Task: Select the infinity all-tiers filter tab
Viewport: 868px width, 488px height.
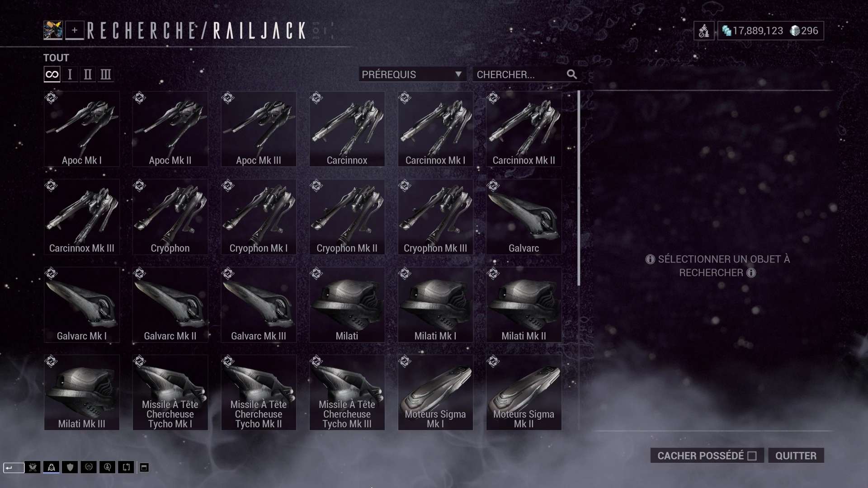Action: [52, 75]
